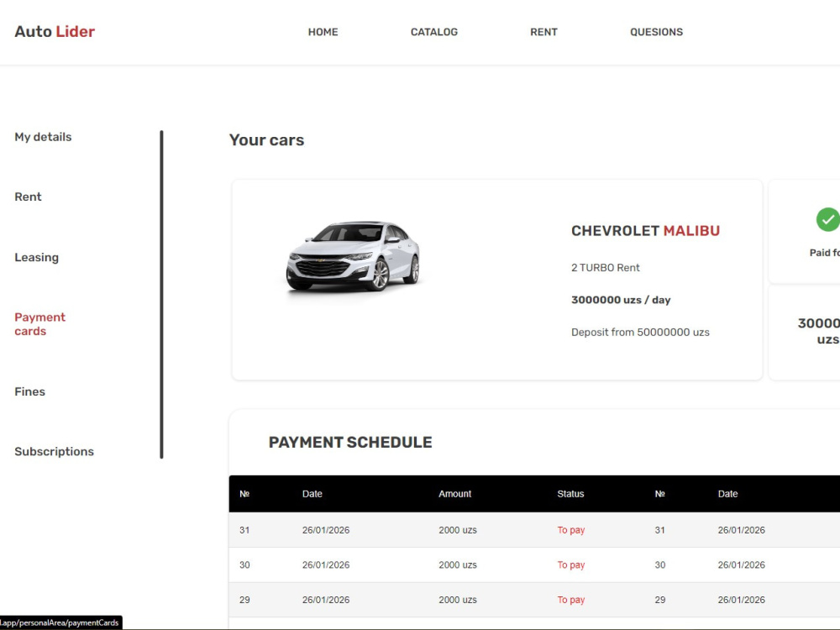Go to the CATALOG page
This screenshot has width=840, height=630.
(x=434, y=32)
